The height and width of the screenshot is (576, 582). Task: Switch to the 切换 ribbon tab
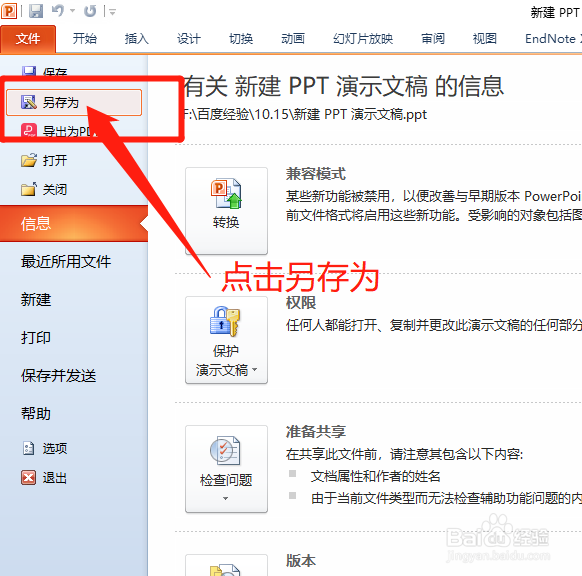[241, 39]
